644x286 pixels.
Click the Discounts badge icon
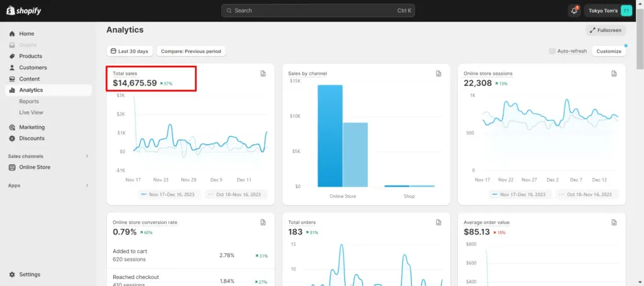(12, 138)
